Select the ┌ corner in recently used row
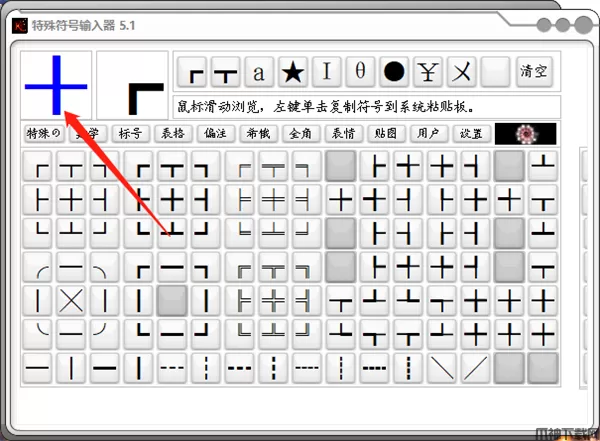 [192, 72]
